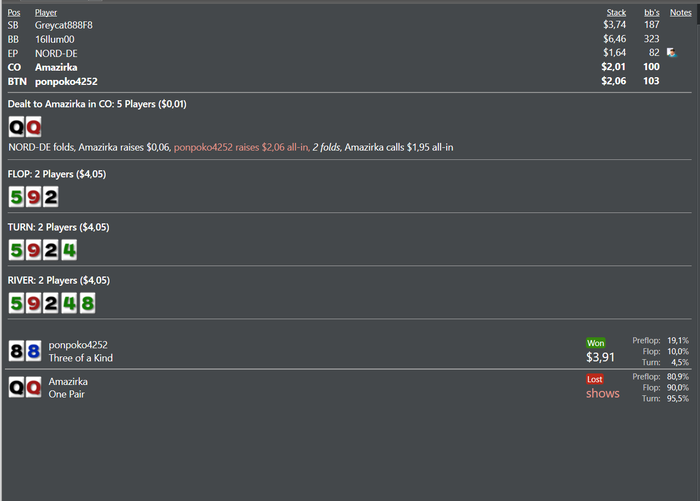Click the $3,91 won amount

coord(600,357)
